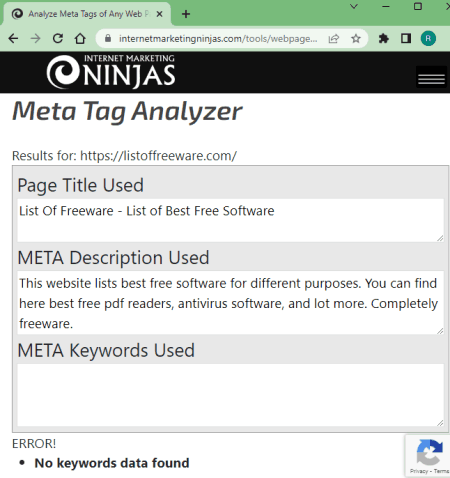This screenshot has width=450, height=478.
Task: Close the Analyze Meta Tags tab
Action: [x=159, y=14]
